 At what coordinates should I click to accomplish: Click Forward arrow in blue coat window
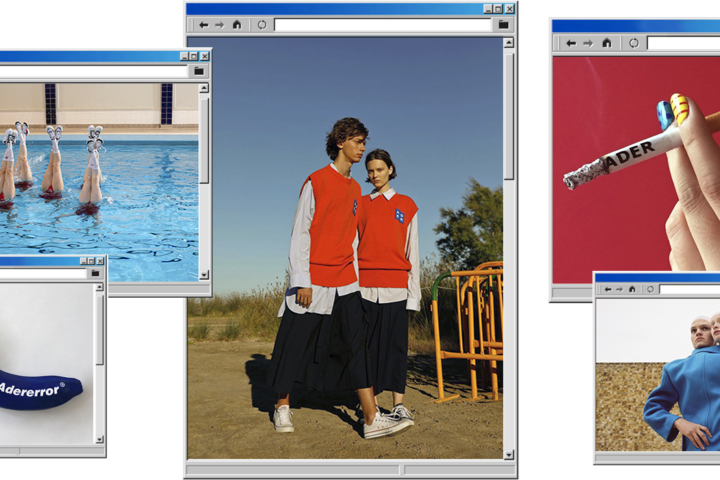pos(619,289)
